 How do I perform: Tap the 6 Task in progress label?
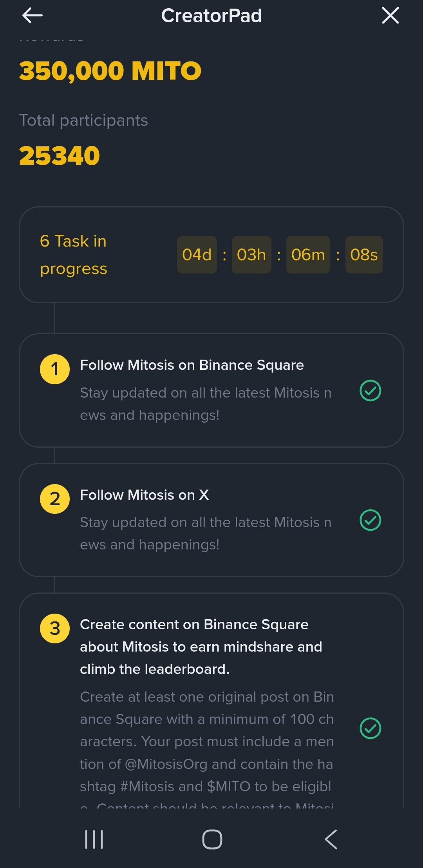pyautogui.click(x=74, y=255)
